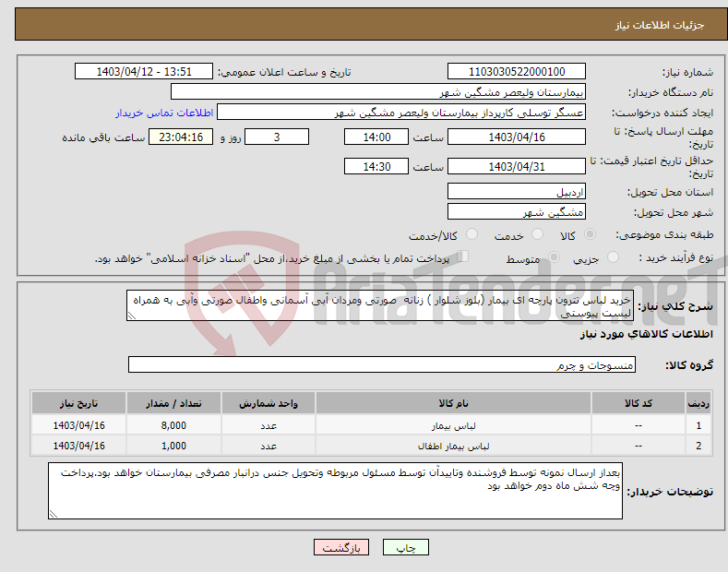This screenshot has height=572, width=728.
Task: Click the کد کالا column header
Action: click(638, 403)
